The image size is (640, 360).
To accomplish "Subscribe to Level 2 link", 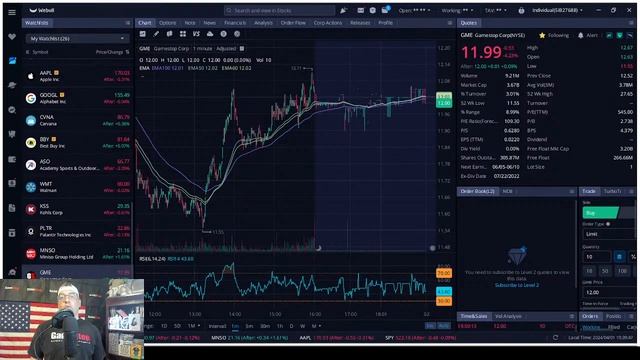I will coord(517,285).
